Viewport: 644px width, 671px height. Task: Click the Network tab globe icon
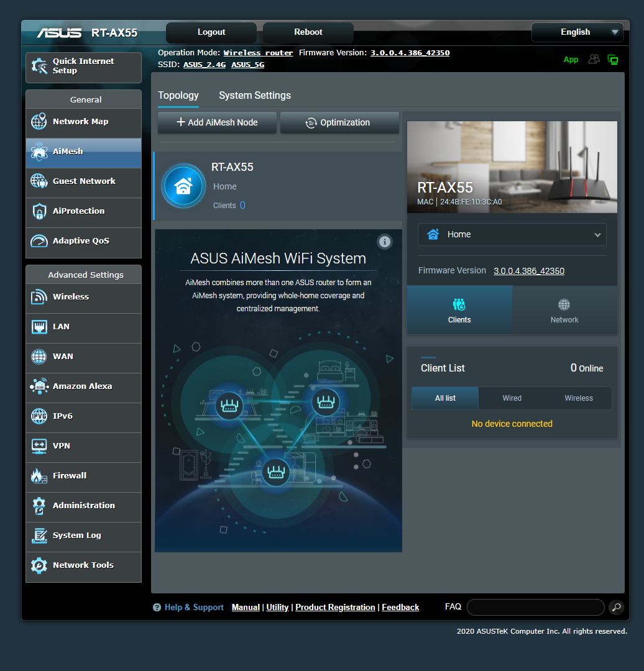pyautogui.click(x=564, y=304)
